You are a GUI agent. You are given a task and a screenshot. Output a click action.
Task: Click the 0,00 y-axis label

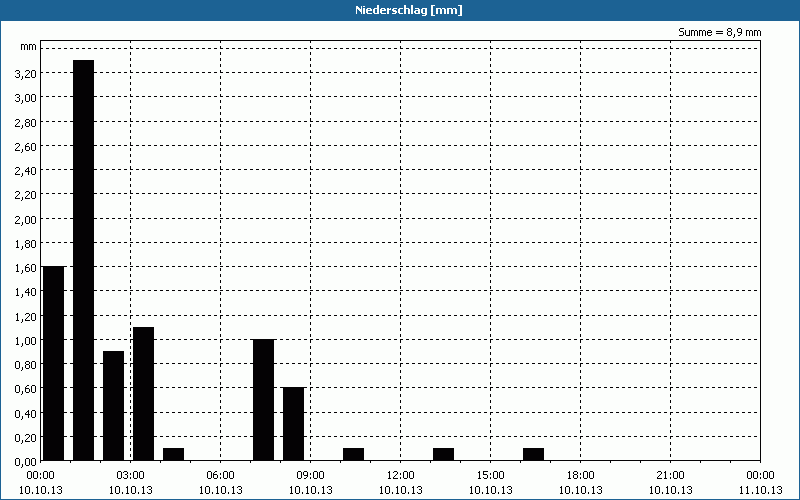26,462
